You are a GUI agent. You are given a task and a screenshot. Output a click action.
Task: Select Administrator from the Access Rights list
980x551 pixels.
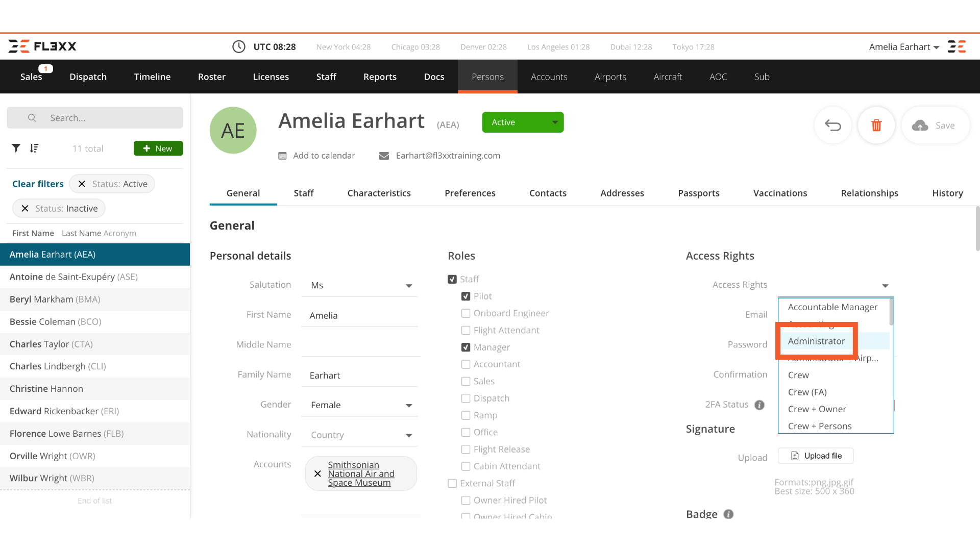[816, 341]
